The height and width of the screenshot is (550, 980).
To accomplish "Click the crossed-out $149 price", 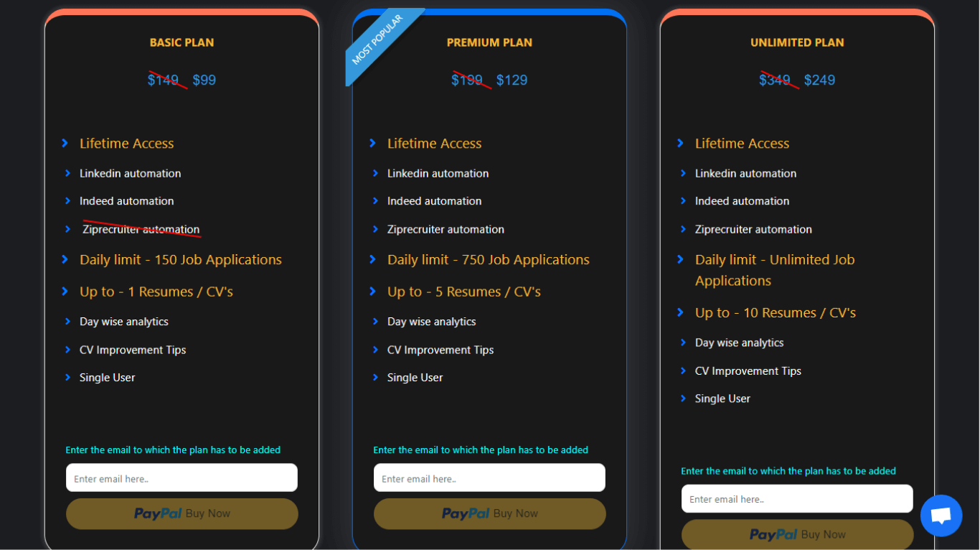I will click(165, 80).
